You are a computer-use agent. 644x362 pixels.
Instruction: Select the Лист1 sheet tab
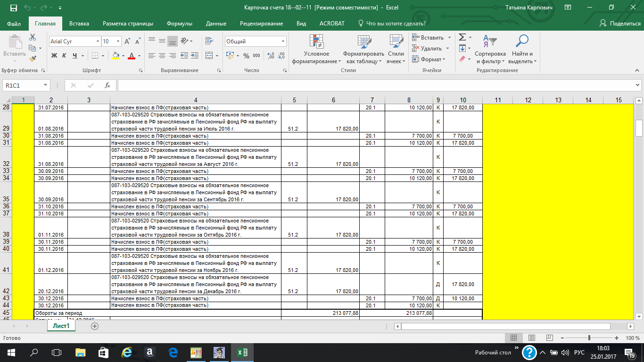61,326
